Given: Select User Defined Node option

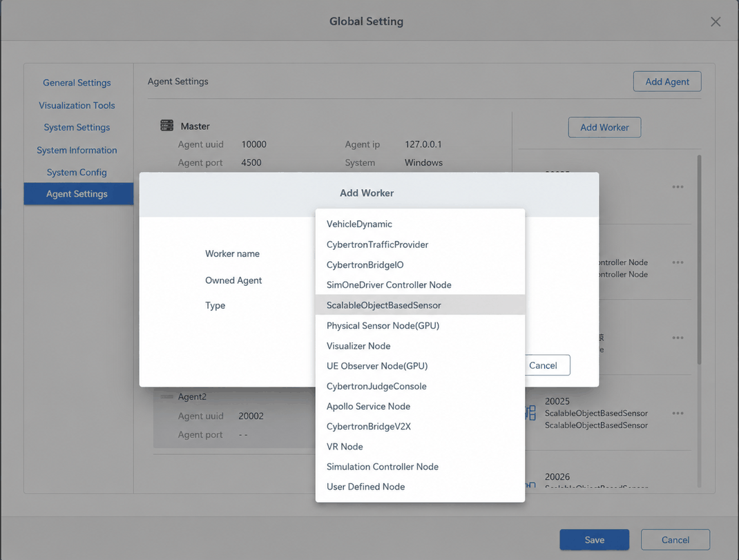Looking at the screenshot, I should [x=420, y=487].
